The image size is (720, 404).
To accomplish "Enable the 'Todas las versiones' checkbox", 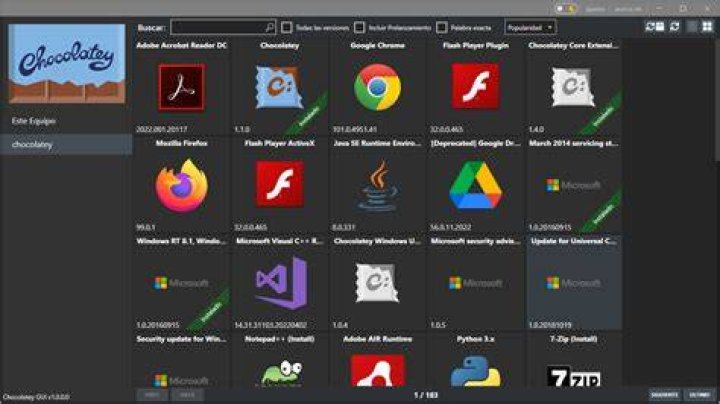I will point(287,28).
